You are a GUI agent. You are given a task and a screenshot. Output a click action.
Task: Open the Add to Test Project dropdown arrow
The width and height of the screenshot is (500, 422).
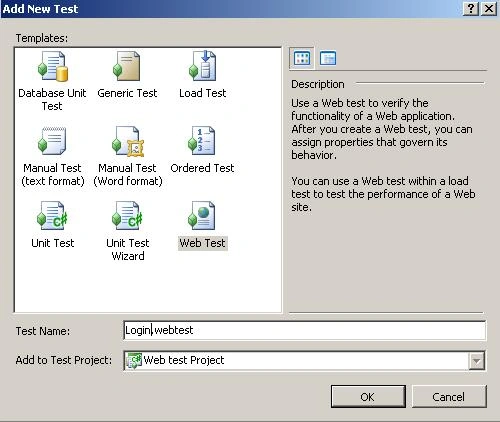477,361
